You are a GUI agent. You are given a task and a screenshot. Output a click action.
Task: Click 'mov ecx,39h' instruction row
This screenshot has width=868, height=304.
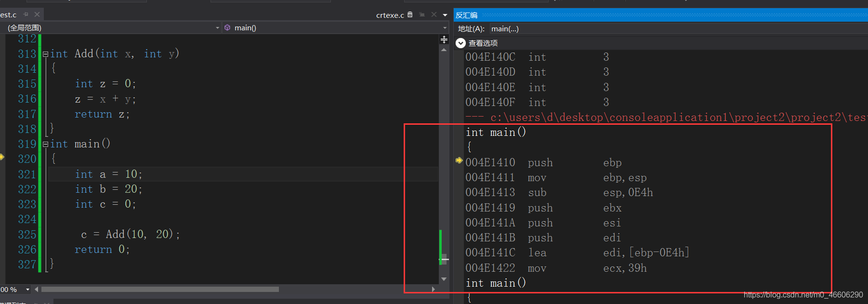[556, 268]
